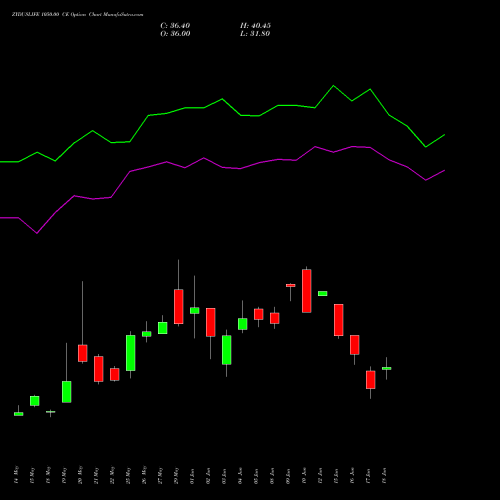
Task: Click the close price value C: 36.40
Action: 175,26
